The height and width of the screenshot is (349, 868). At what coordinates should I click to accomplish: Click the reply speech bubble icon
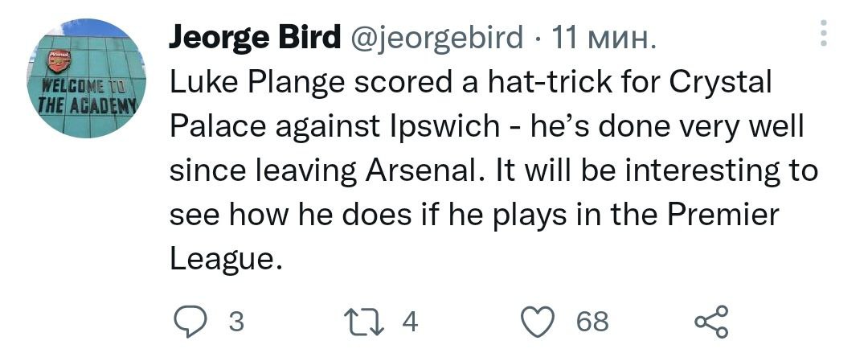point(190,322)
